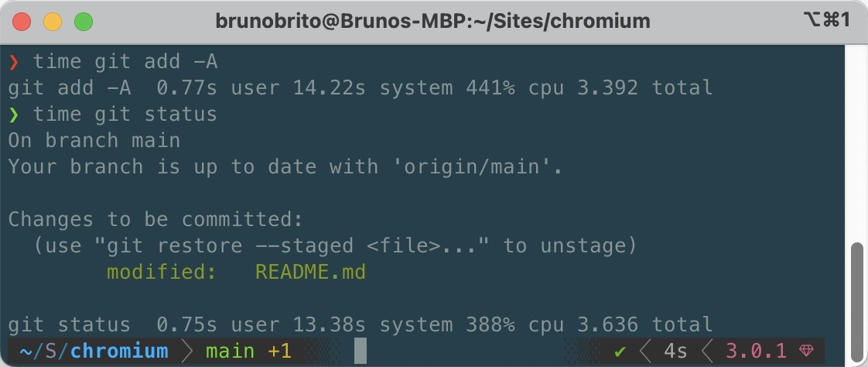Click the ⌥⌘1 window shortcut indicator
Image resolution: width=868 pixels, height=367 pixels.
tap(826, 20)
